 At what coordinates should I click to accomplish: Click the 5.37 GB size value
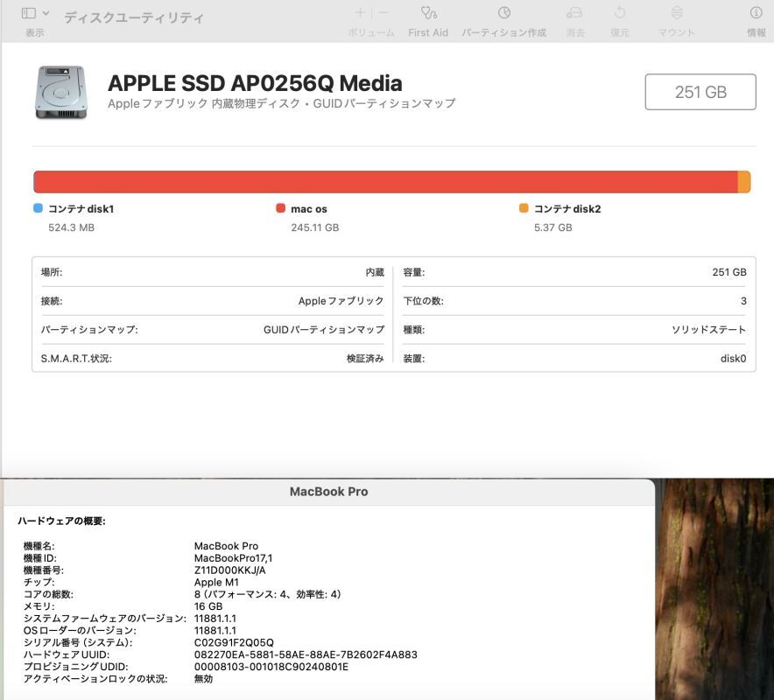552,227
